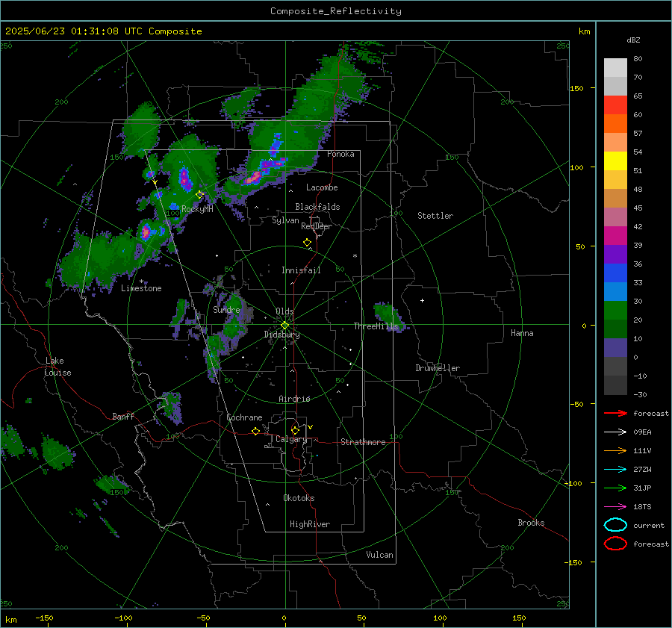Image resolution: width=672 pixels, height=628 pixels.
Task: Select the red 60-65 dBZ color swatch
Action: click(x=615, y=105)
